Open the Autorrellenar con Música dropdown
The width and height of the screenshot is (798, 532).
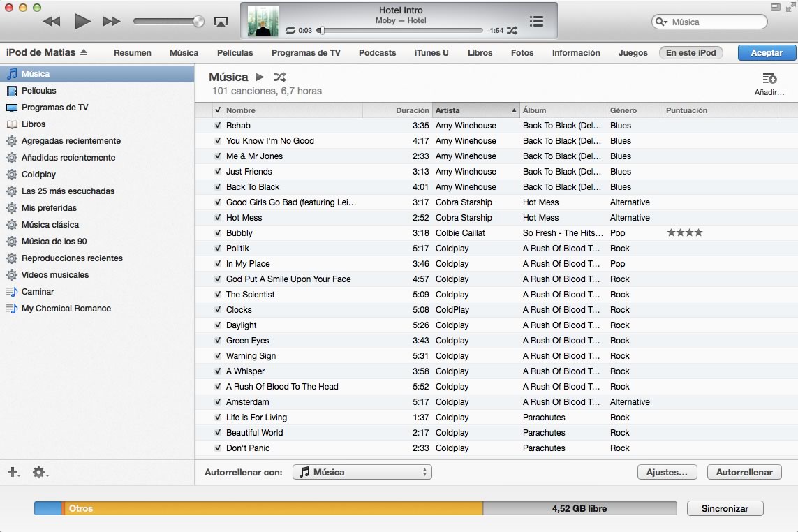pos(362,472)
